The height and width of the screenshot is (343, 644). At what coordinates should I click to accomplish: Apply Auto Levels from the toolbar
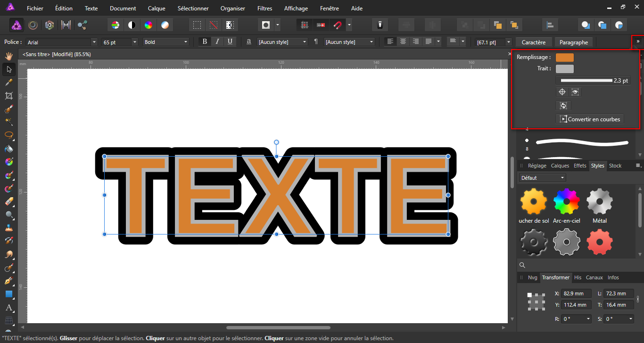pyautogui.click(x=116, y=25)
